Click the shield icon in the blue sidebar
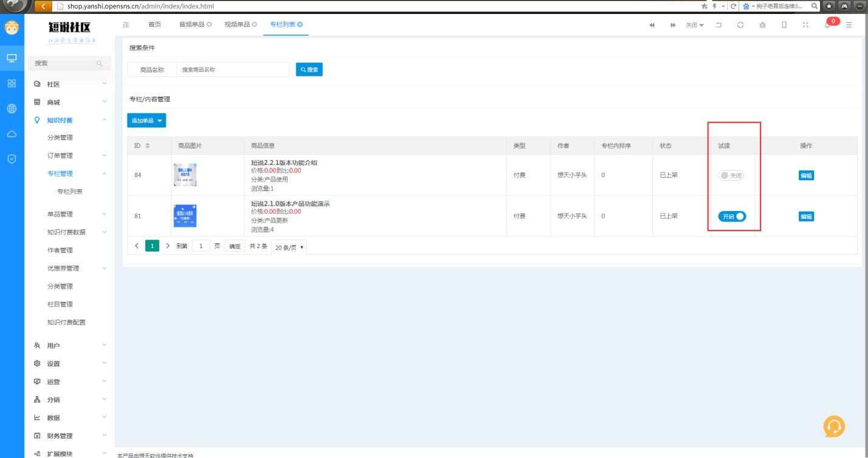The height and width of the screenshot is (458, 868). [x=12, y=159]
